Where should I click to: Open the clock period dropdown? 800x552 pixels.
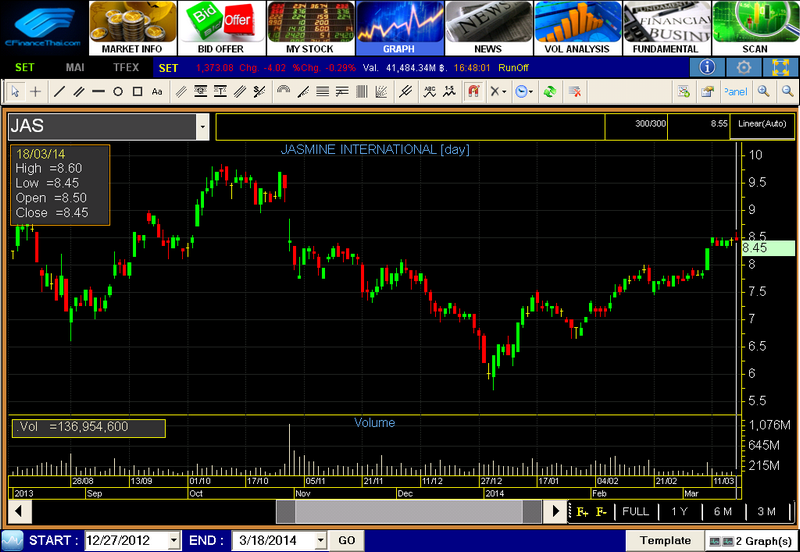tap(523, 92)
